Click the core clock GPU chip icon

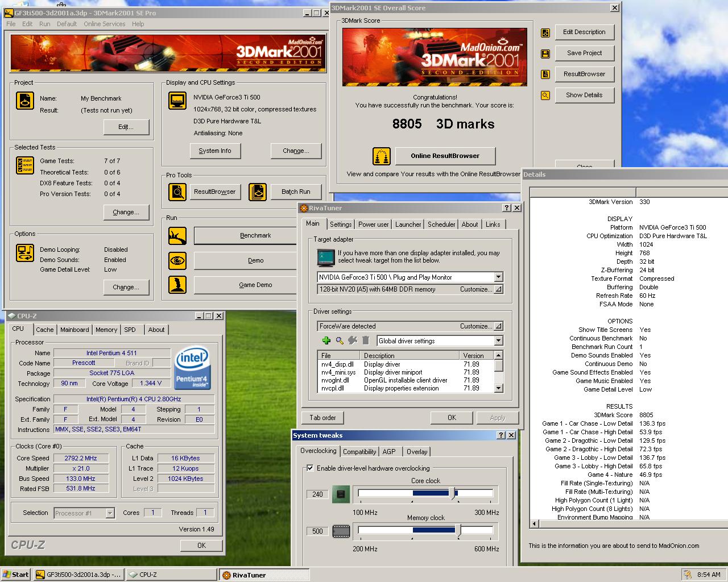(341, 494)
